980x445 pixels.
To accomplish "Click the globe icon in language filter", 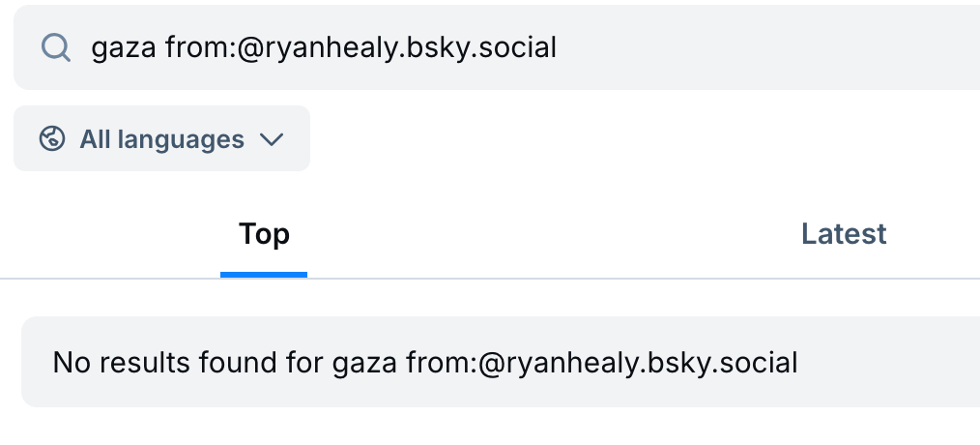I will point(51,139).
